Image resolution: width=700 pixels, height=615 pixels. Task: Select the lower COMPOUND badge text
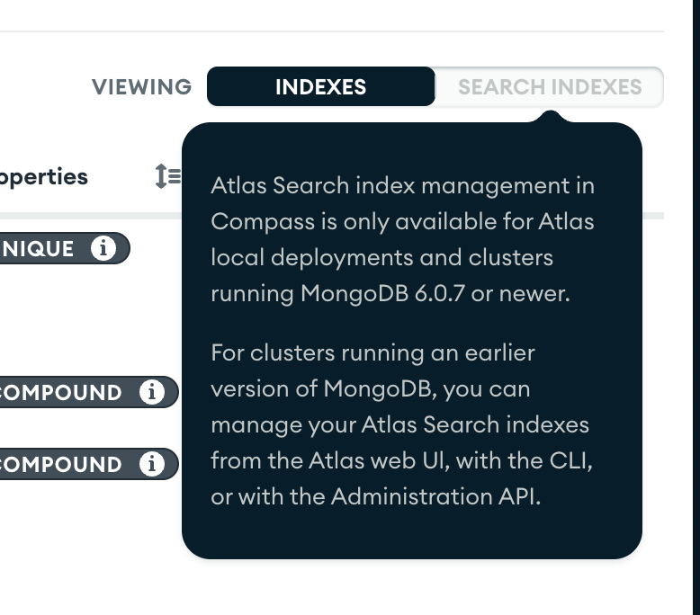tap(61, 464)
